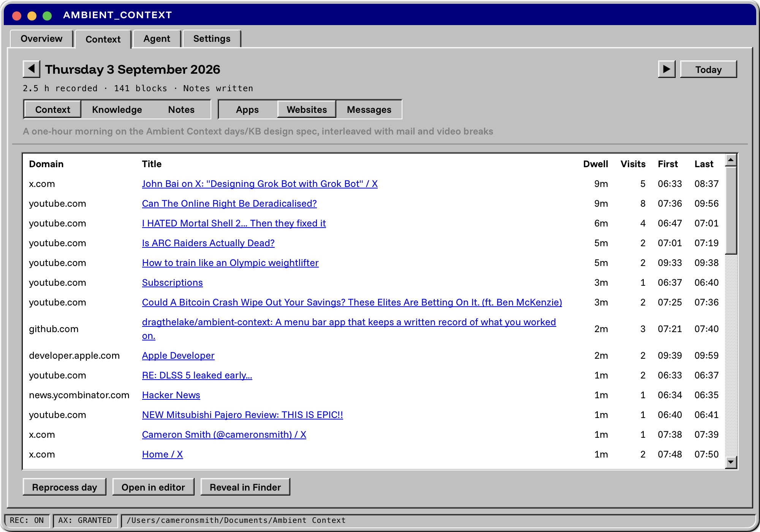Show the Knowledge view
This screenshot has height=532, width=760.
pyautogui.click(x=117, y=109)
